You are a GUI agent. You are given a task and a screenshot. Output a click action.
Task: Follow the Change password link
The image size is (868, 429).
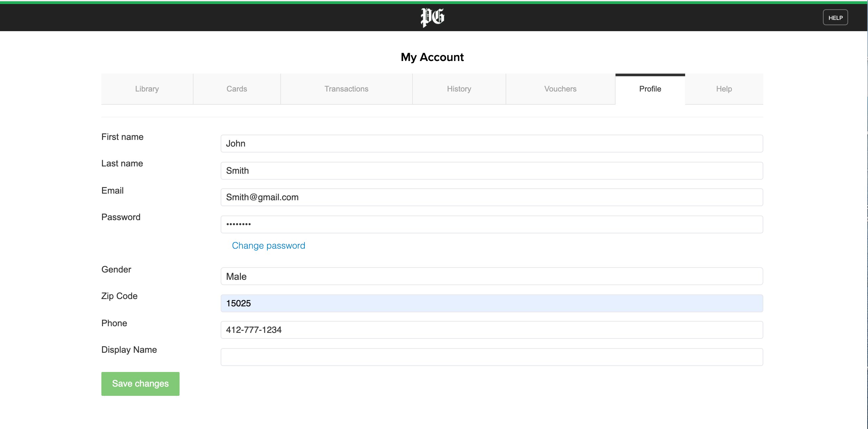[268, 246]
